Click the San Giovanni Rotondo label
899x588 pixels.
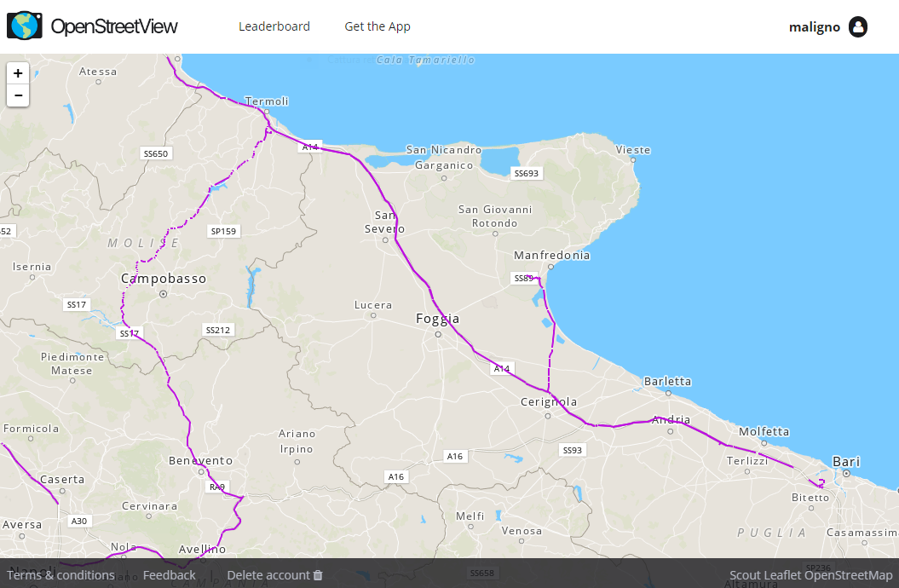click(495, 216)
